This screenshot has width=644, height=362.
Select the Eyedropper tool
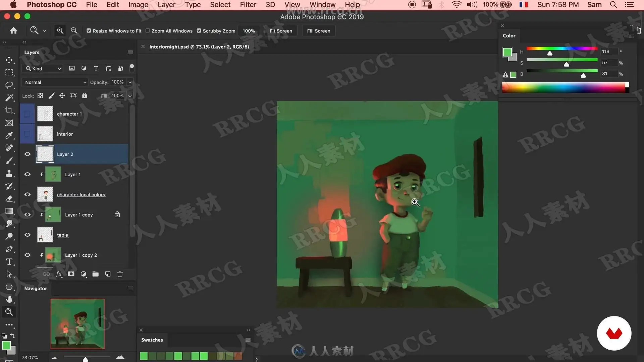9,135
